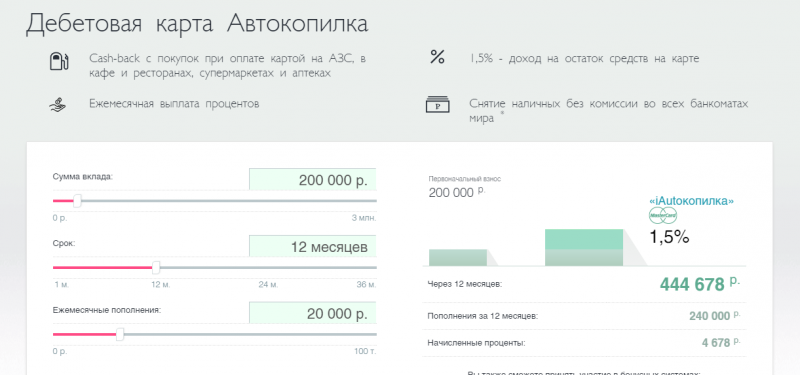Click the deposit amount slider handle
The width and height of the screenshot is (800, 375).
(x=78, y=201)
